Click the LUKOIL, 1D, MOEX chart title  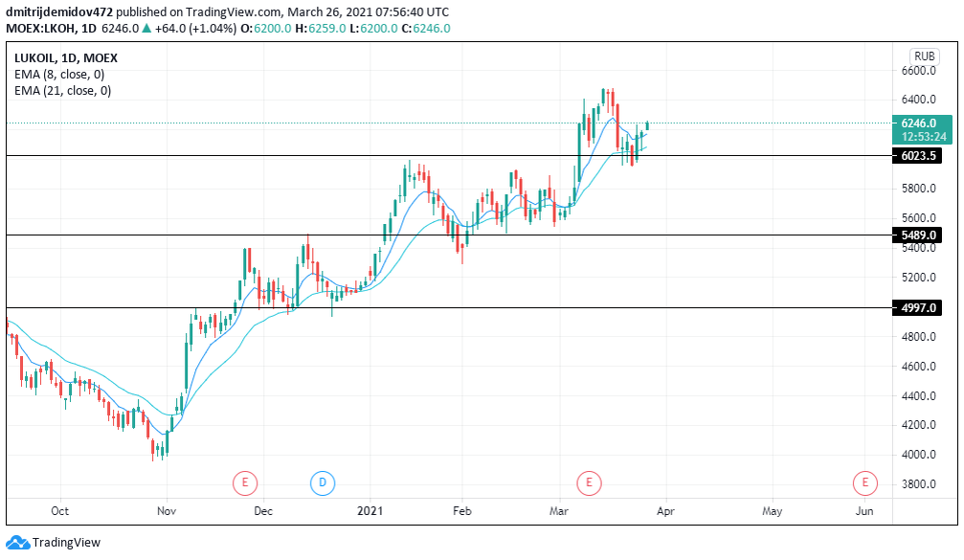[x=66, y=57]
